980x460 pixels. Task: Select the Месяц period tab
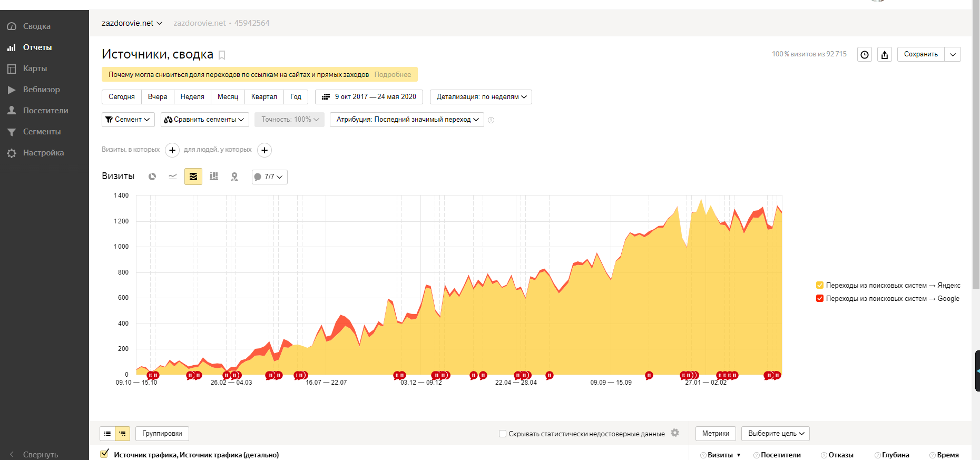(x=228, y=97)
